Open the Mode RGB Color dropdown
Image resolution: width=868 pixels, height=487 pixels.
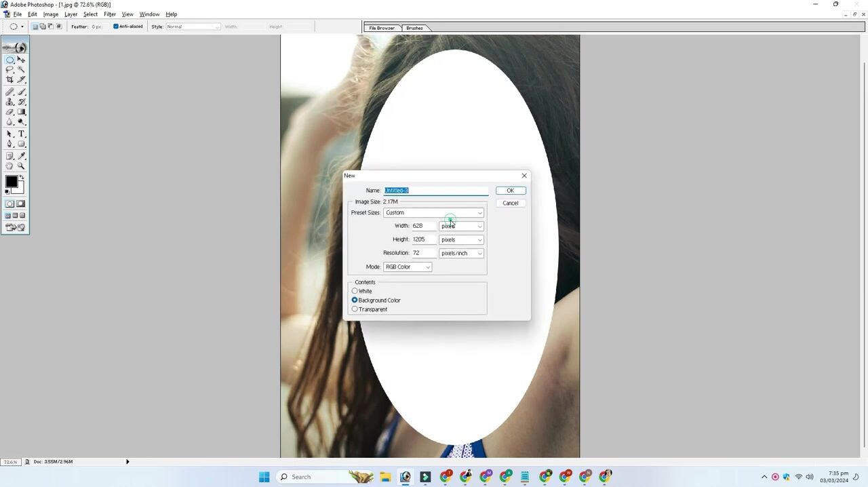[x=408, y=267]
